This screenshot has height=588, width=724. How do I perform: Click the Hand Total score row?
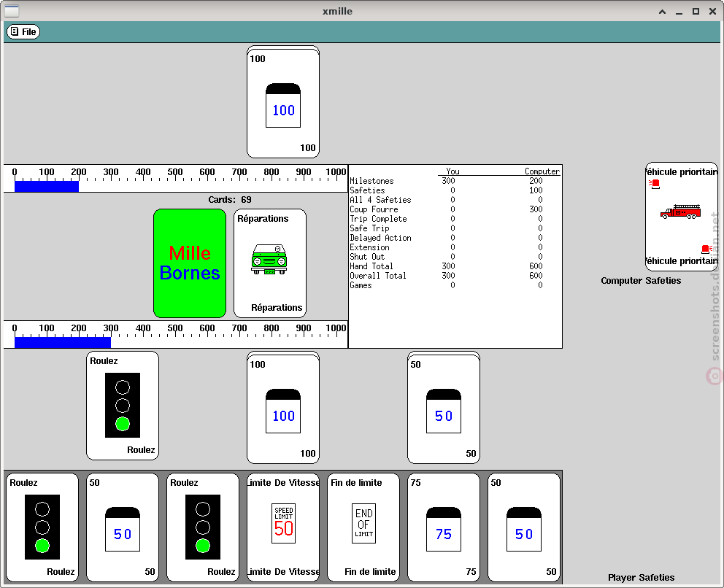point(455,266)
